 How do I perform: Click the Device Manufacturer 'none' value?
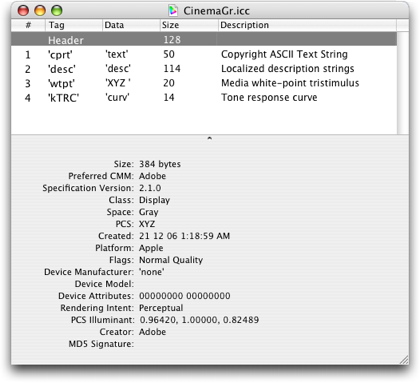pyautogui.click(x=152, y=272)
